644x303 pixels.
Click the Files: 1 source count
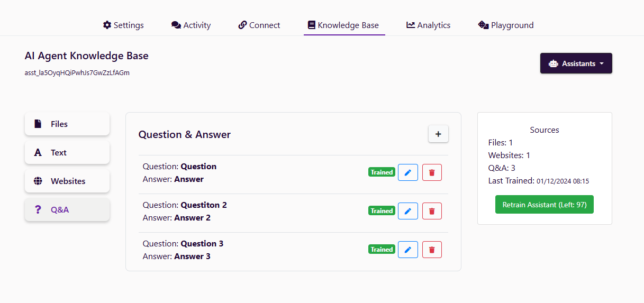tap(501, 142)
